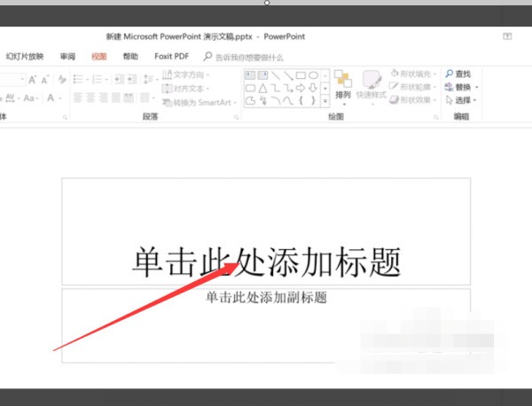
Task: Pick the oval shape from shapes gallery
Action: point(313,75)
